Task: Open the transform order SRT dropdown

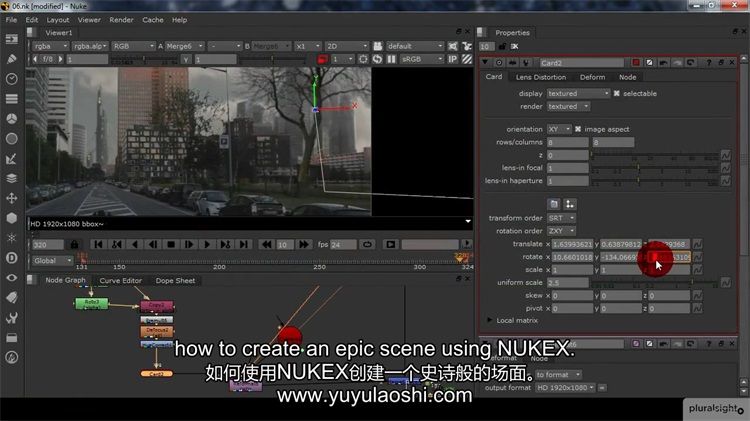Action: pos(561,218)
